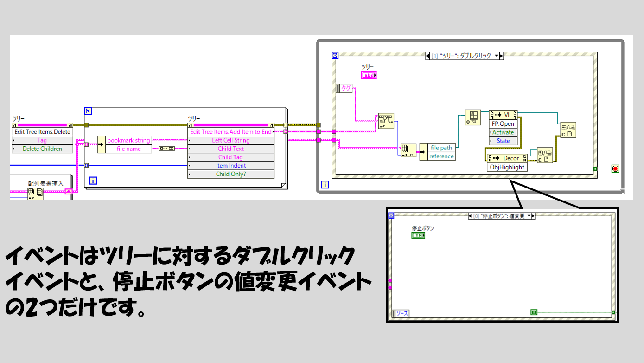Click the timeout hourglass of the 値変更 event structure

pyautogui.click(x=391, y=215)
